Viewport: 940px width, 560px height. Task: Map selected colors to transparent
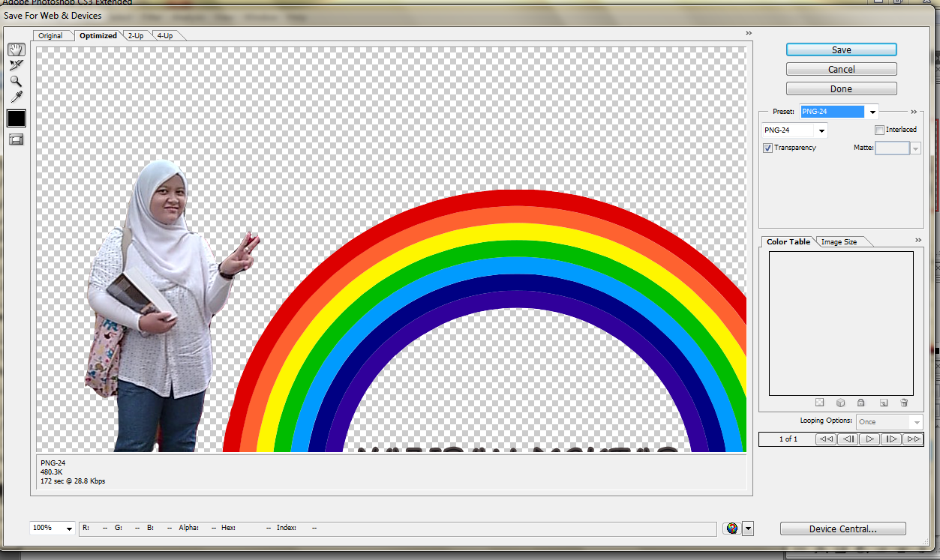820,403
